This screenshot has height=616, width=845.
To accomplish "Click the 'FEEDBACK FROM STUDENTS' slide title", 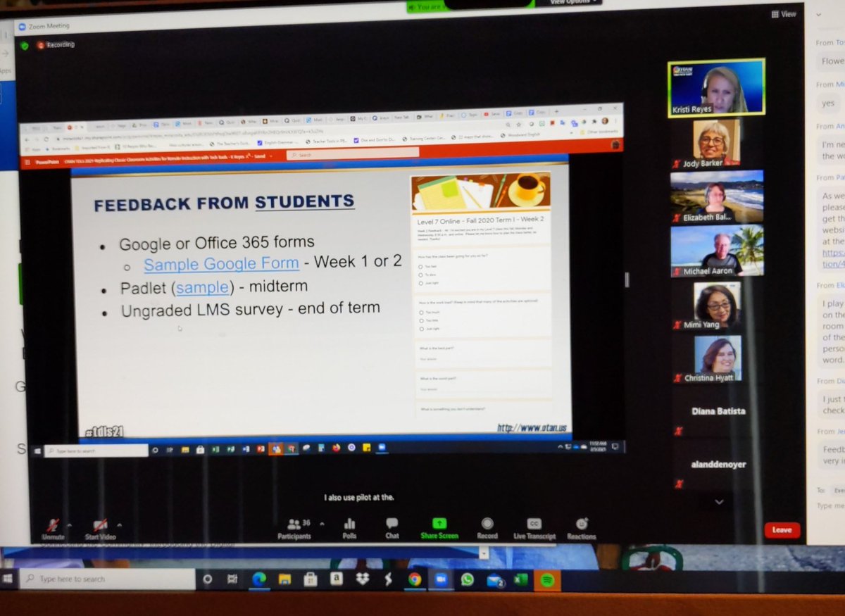I will (x=224, y=203).
